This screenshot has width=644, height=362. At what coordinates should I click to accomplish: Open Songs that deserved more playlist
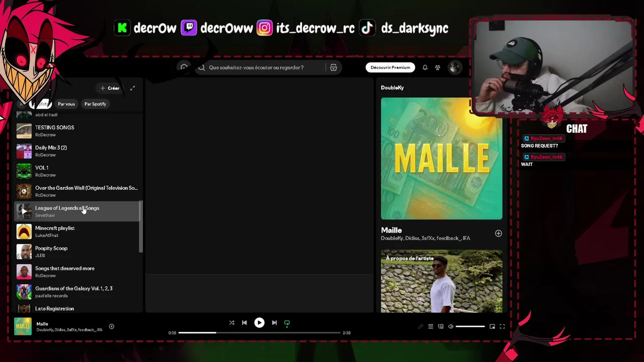coord(77,271)
